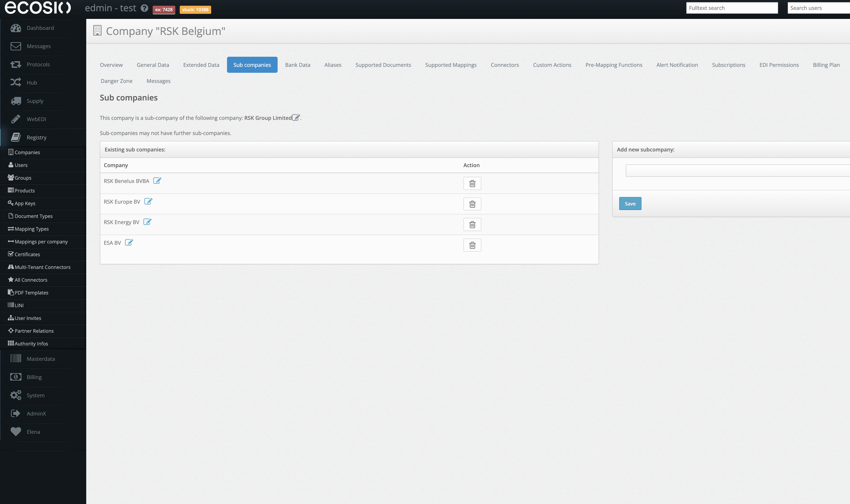Screen dimensions: 850x504
Task: Edit the ESA BV sub company
Action: coord(129,243)
